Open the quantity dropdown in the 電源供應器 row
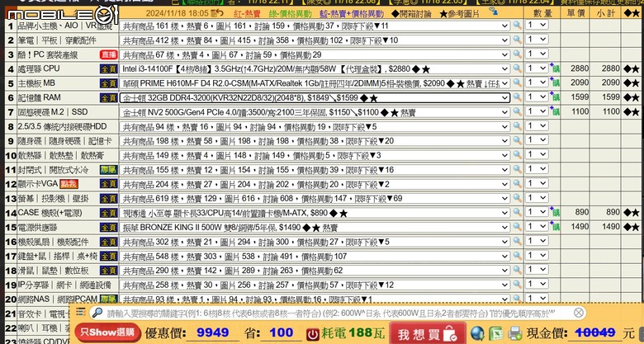The width and height of the screenshot is (644, 344). pos(537,226)
